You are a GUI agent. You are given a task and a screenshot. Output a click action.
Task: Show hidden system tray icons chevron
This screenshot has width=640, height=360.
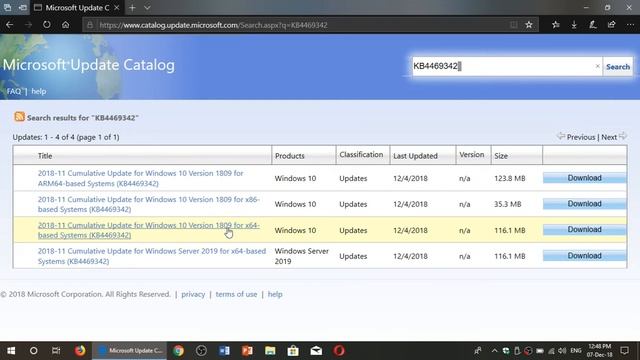(x=494, y=351)
